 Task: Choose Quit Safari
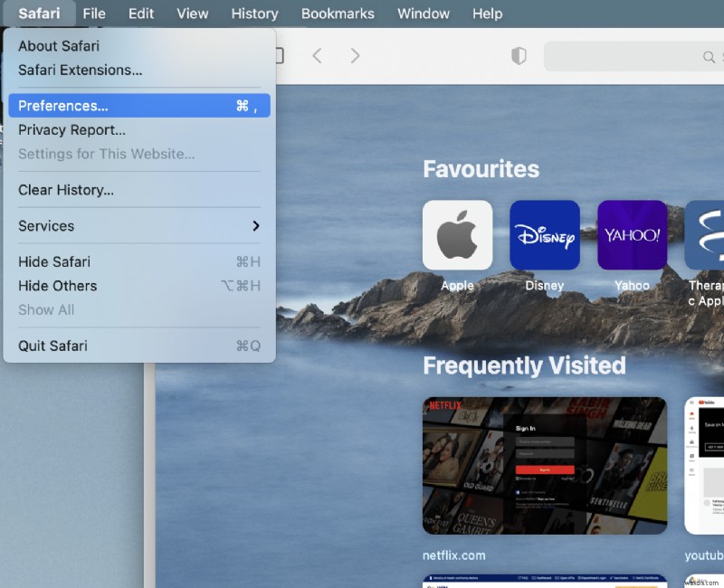click(x=55, y=346)
